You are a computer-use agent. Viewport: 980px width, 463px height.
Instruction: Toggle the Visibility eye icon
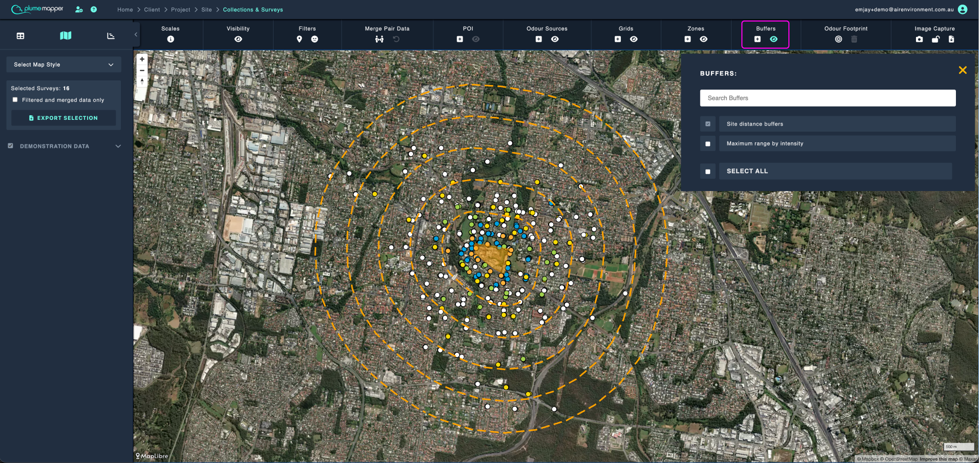[x=238, y=39]
